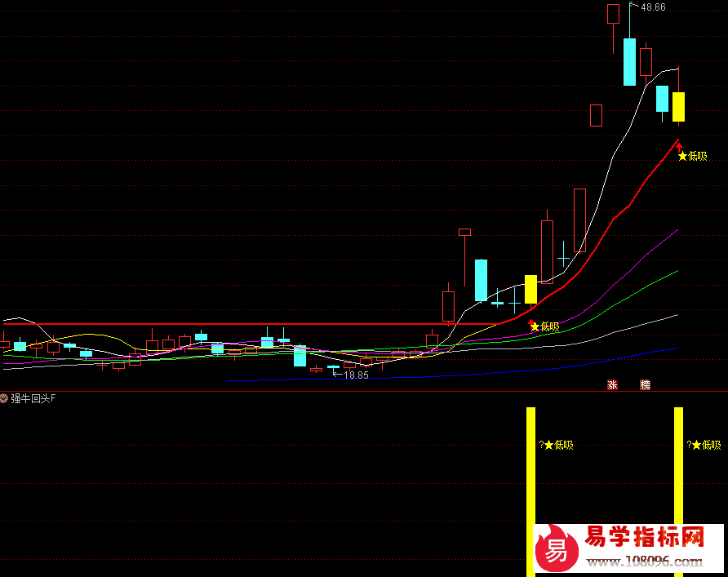Click the topmost red hollow candle near 48.66
Viewport: 728px width, 577px height.
tap(613, 14)
